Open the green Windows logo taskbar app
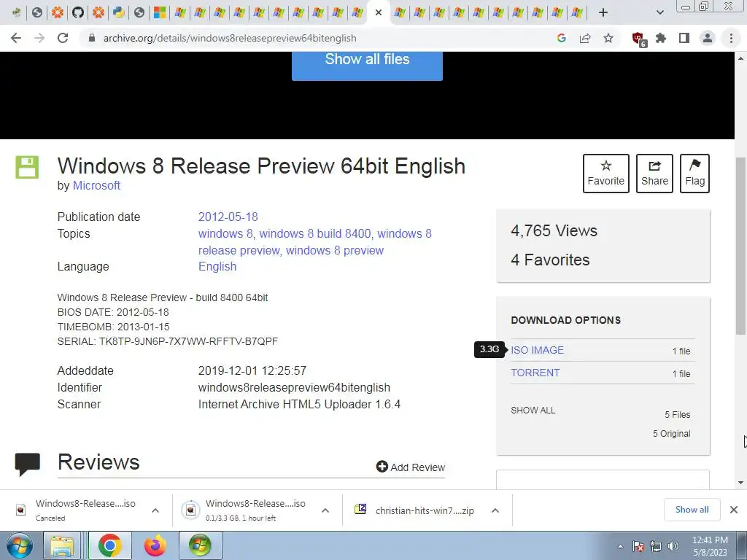Viewport: 747px width, 560px height. pos(200,545)
